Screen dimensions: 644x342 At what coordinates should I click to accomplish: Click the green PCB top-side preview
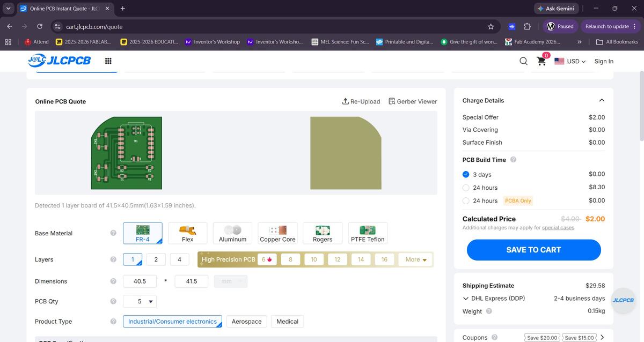pos(126,153)
